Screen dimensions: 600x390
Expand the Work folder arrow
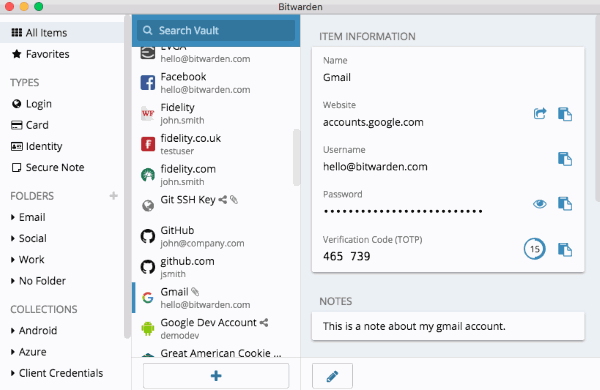pos(13,260)
